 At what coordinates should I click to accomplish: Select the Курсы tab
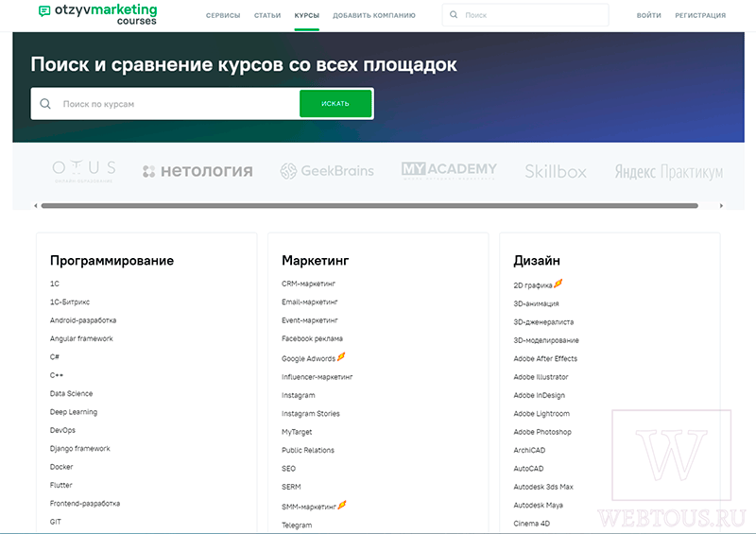306,15
